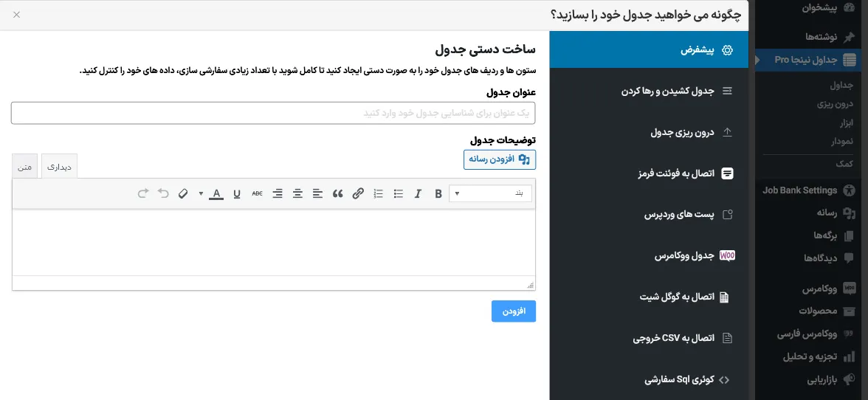The image size is (868, 400).
Task: Insert a bulleted list
Action: coord(398,193)
